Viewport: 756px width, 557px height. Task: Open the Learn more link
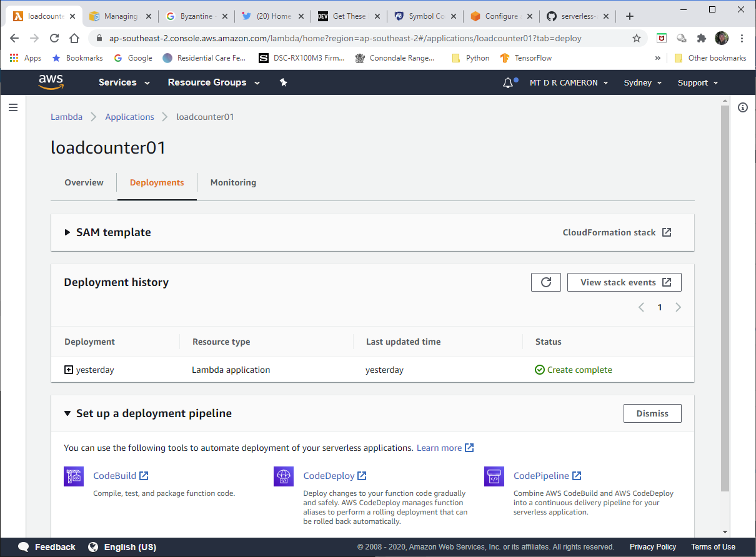445,448
